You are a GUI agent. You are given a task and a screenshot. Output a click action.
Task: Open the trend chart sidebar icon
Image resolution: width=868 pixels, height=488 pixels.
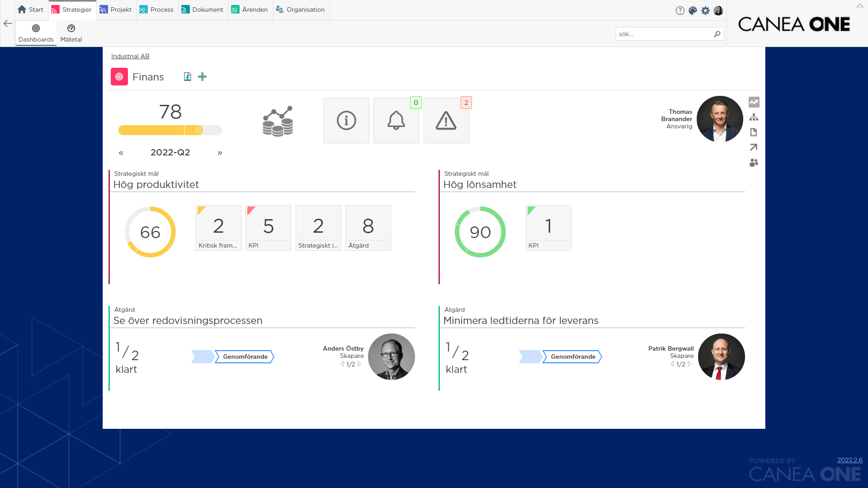754,102
